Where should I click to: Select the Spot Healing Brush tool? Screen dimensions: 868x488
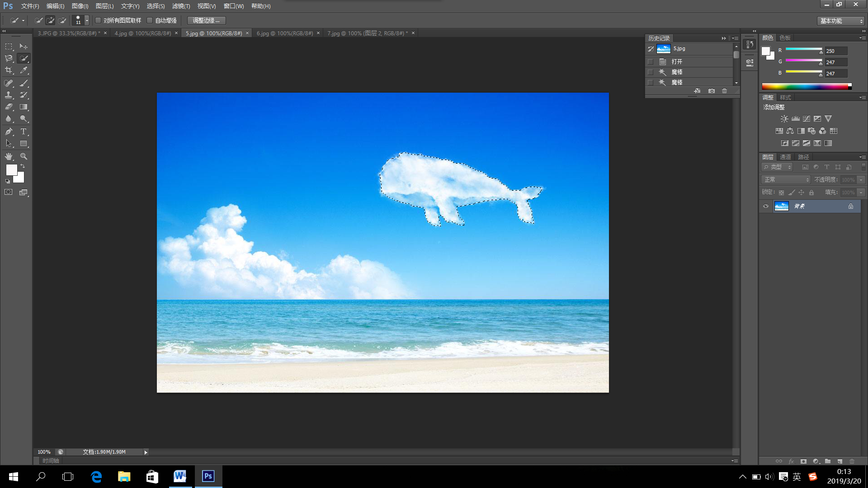[9, 83]
